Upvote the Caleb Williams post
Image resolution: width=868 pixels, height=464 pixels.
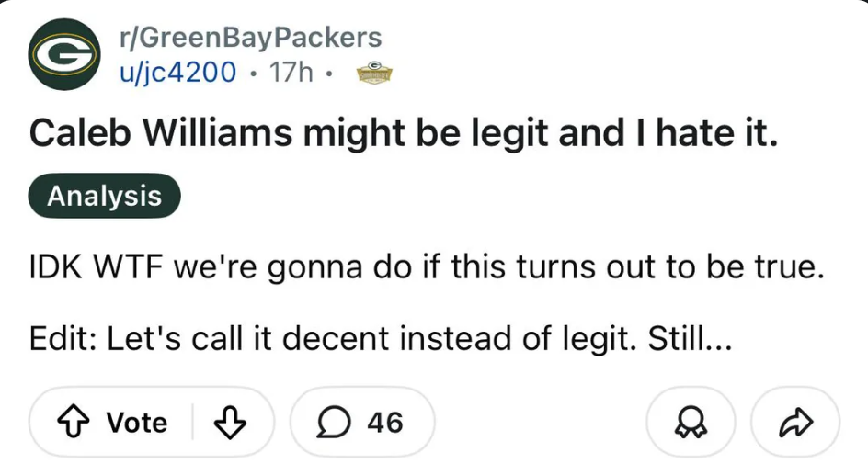tap(74, 422)
